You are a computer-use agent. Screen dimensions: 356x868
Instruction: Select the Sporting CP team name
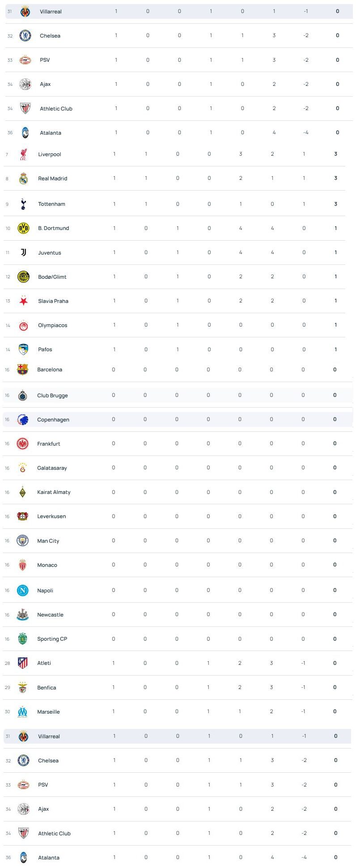point(52,639)
